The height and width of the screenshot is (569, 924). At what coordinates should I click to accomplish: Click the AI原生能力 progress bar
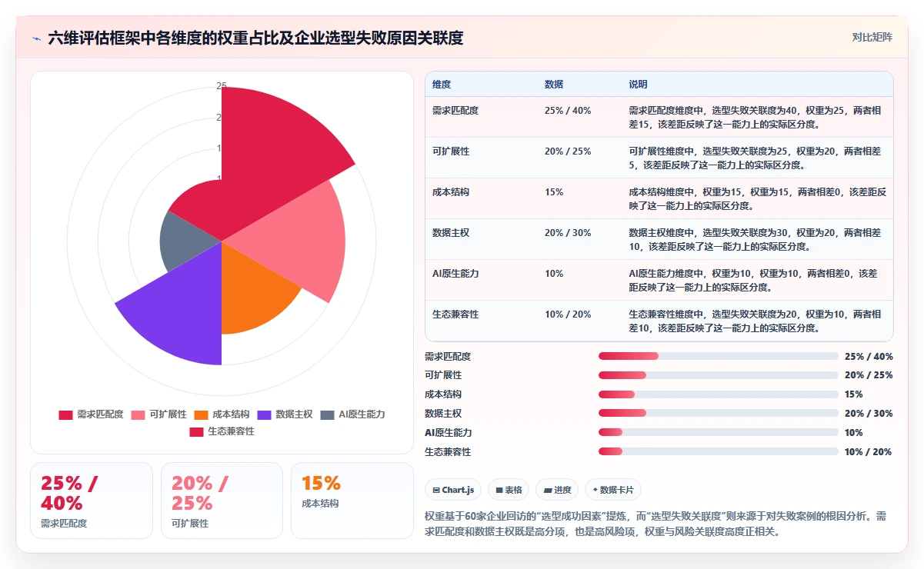(x=719, y=433)
